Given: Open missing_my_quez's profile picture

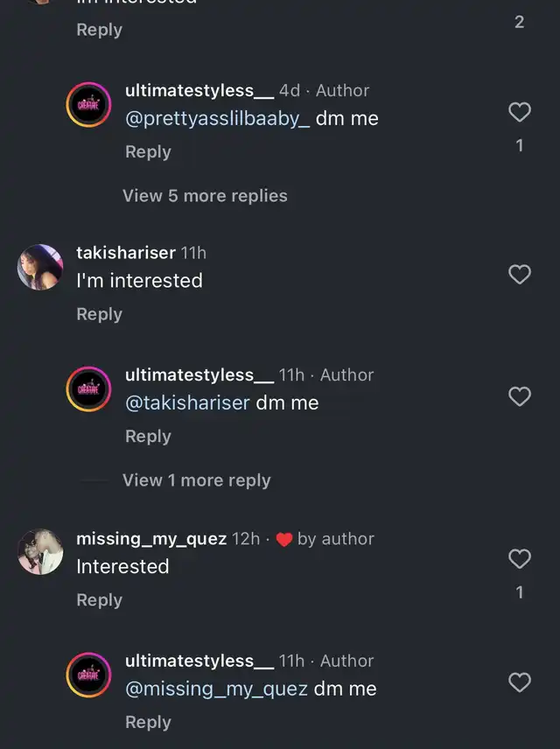Looking at the screenshot, I should (40, 552).
